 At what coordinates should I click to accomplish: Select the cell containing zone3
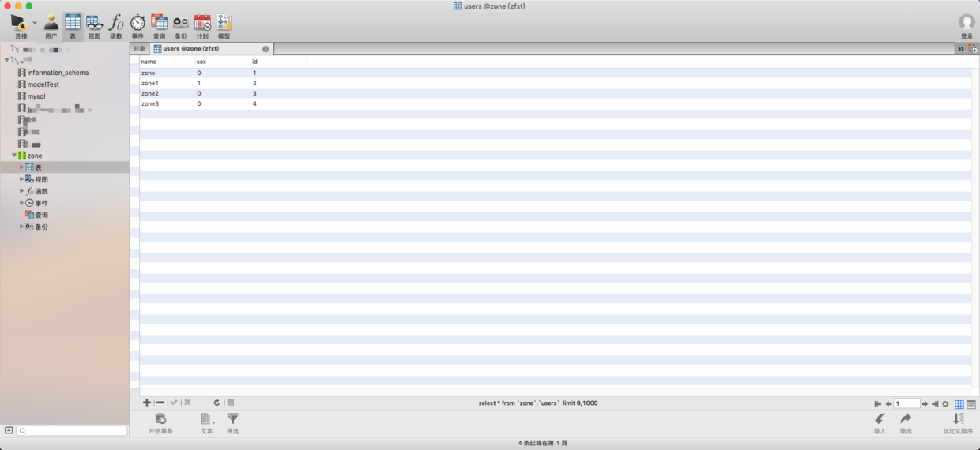(x=168, y=103)
